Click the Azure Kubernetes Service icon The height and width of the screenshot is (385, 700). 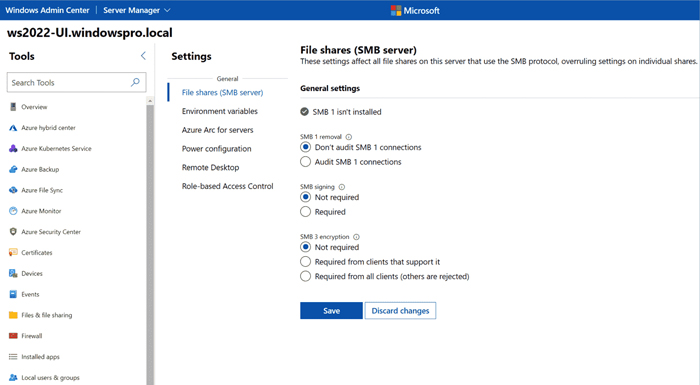pyautogui.click(x=13, y=148)
